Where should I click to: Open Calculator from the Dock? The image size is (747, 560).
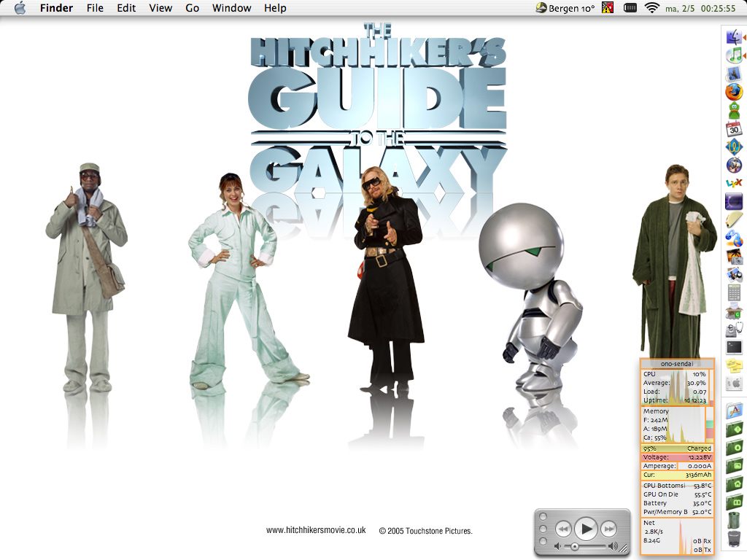tap(734, 293)
